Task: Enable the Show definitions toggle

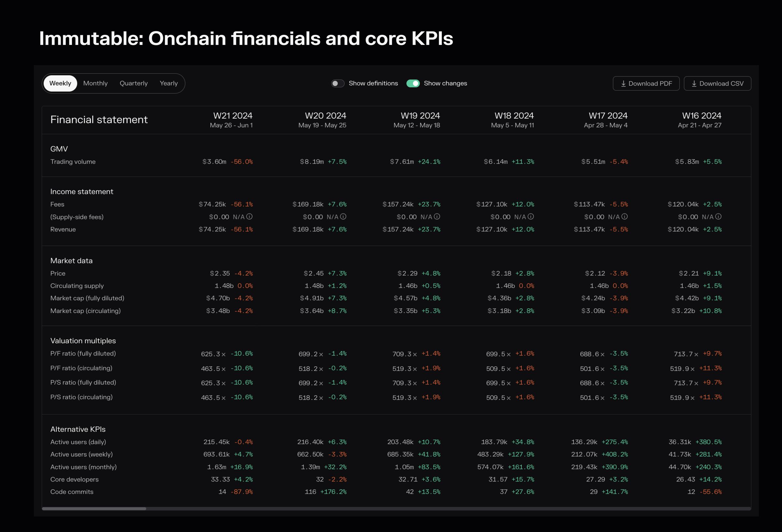Action: click(x=338, y=83)
